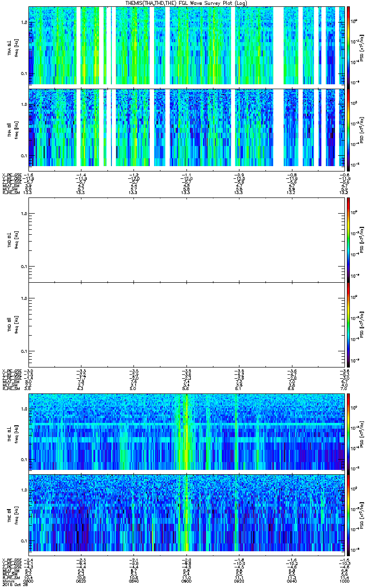Image resolution: width=368 pixels, height=588 pixels.
Task: Click the X_RE_GSE label under THE panels
Action: [12, 560]
